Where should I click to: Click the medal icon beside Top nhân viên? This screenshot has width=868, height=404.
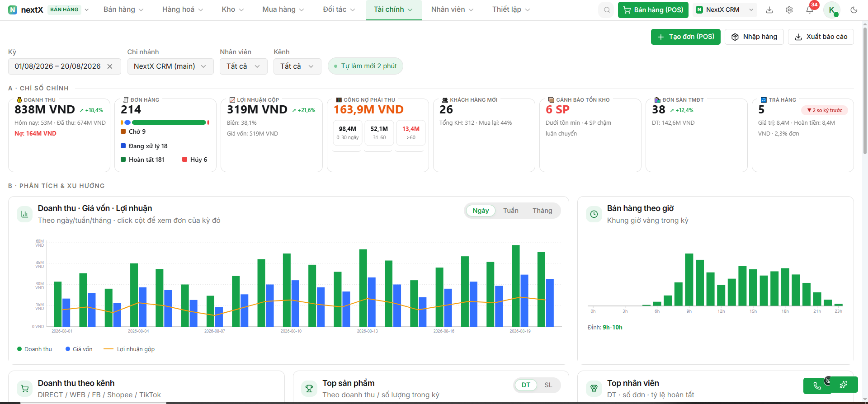594,389
